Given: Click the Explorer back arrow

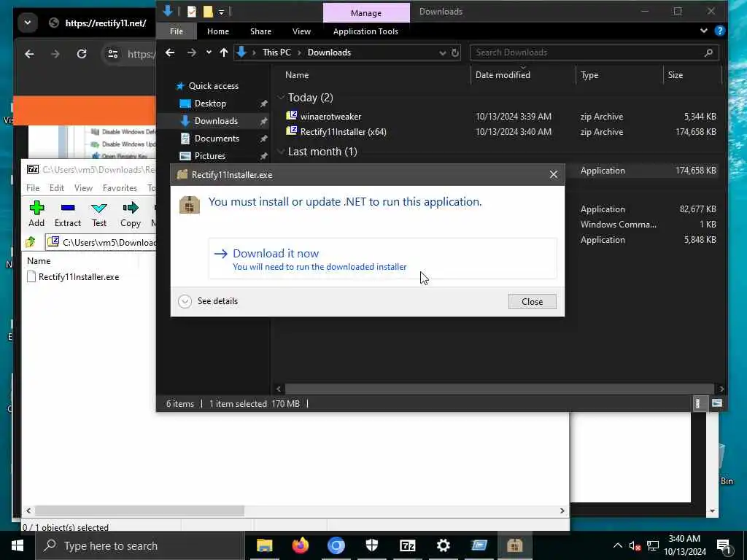Looking at the screenshot, I should [x=169, y=52].
